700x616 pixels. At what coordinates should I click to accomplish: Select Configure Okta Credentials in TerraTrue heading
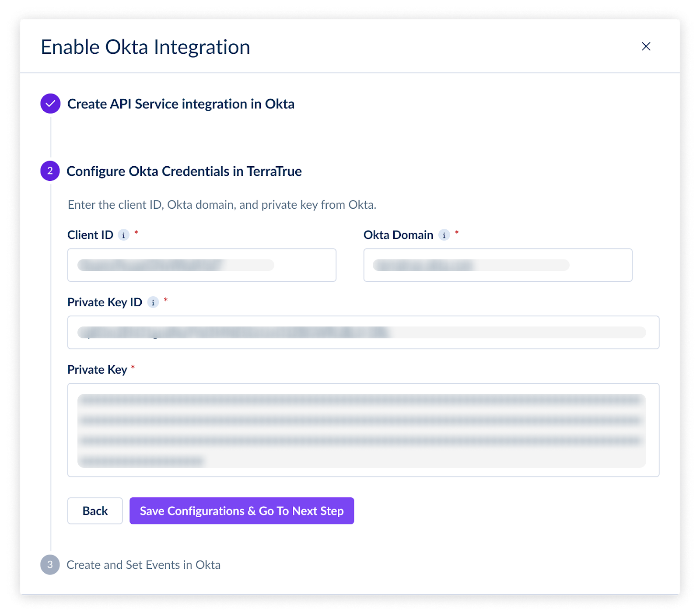click(x=184, y=171)
